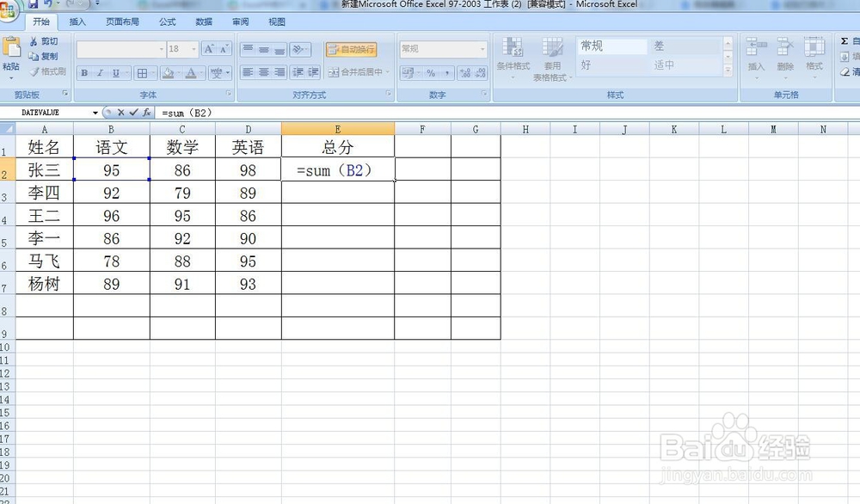The height and width of the screenshot is (504, 860).
Task: Switch to the 公式 ribbon tab
Action: 168,22
